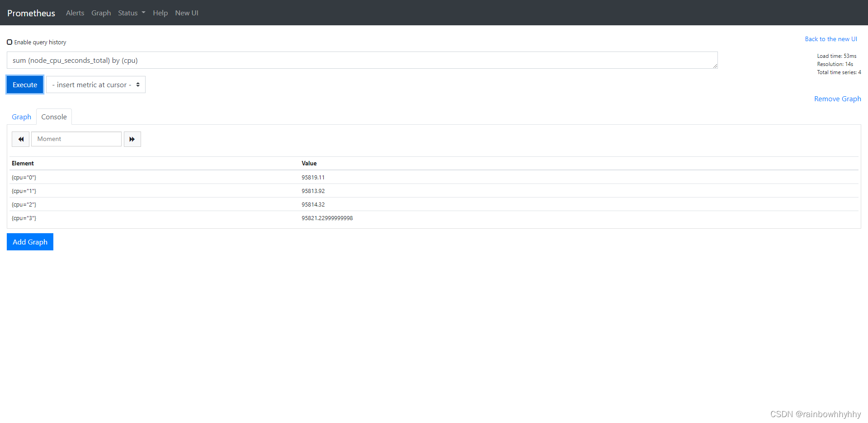Expand the Status menu in navbar
The image size is (868, 423).
pos(132,13)
